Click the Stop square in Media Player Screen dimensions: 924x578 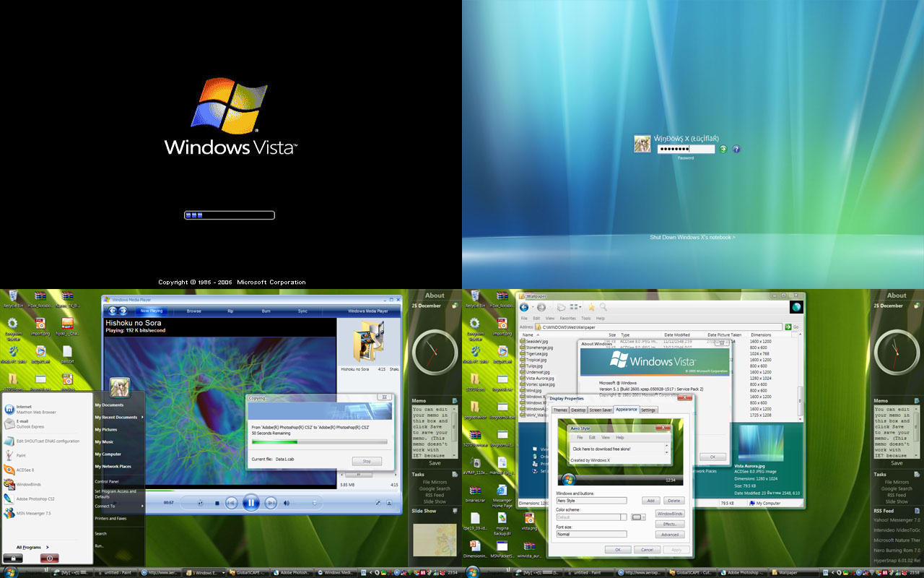pyautogui.click(x=217, y=503)
